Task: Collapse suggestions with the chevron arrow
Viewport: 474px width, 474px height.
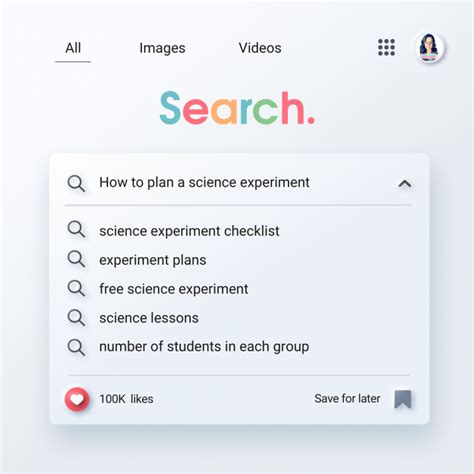Action: pos(405,184)
